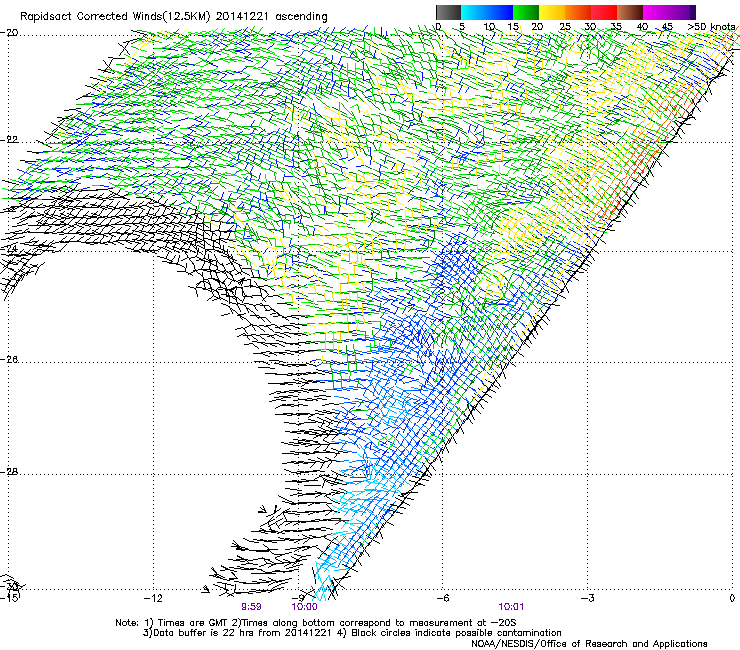Viewport: 740px width, 650px height.
Task: Click the dark purple 45-50 knots legend segment
Action: [682, 12]
